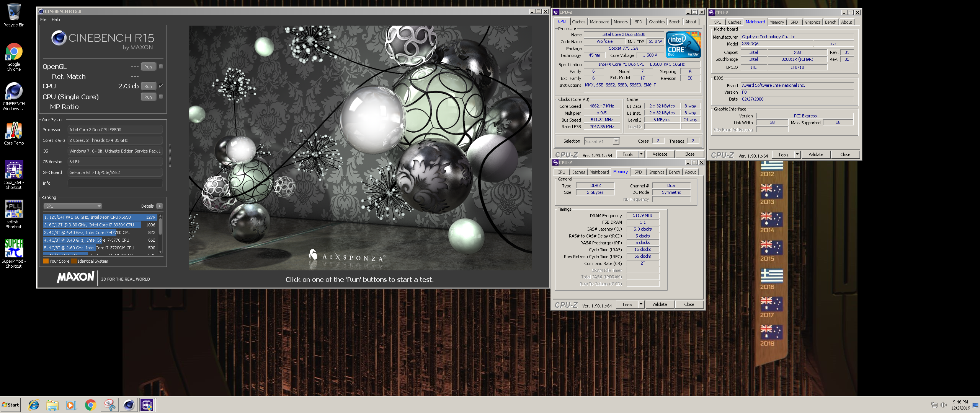Click Tools button in CPU-Z Mainboard window
This screenshot has height=413, width=980.
point(783,154)
